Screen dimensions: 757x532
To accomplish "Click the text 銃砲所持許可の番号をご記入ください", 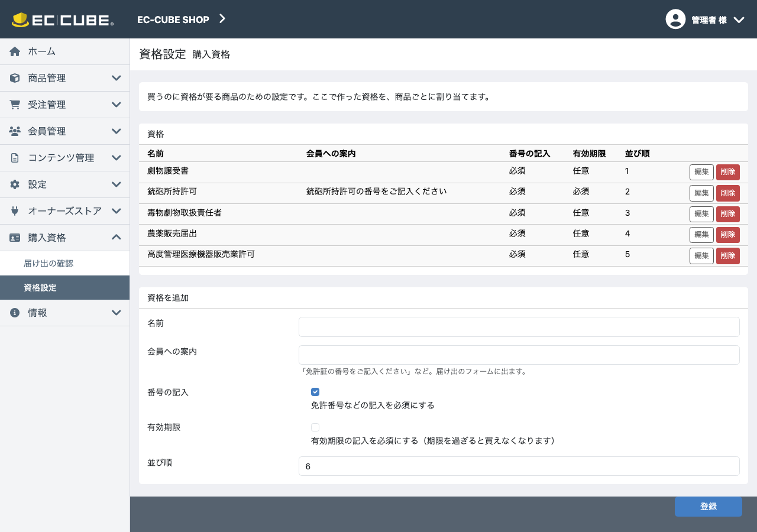I will [x=376, y=192].
